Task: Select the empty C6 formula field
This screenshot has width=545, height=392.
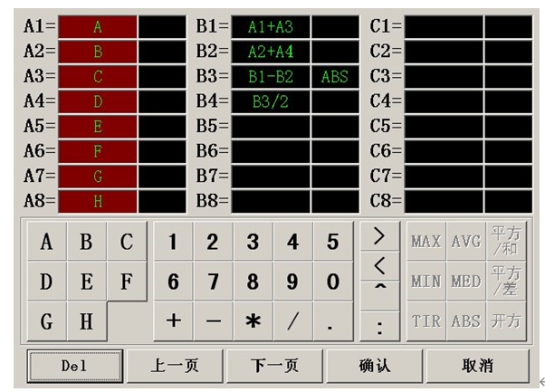Action: point(444,151)
